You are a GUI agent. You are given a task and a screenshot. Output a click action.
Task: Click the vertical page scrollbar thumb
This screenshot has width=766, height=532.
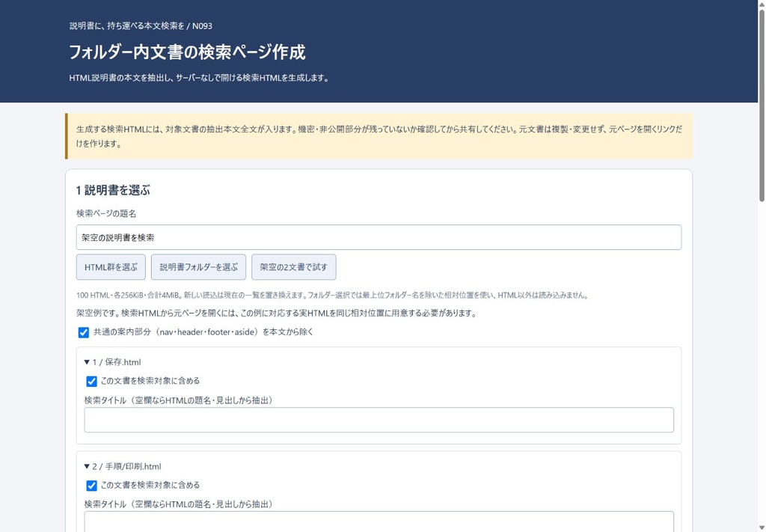(x=762, y=105)
